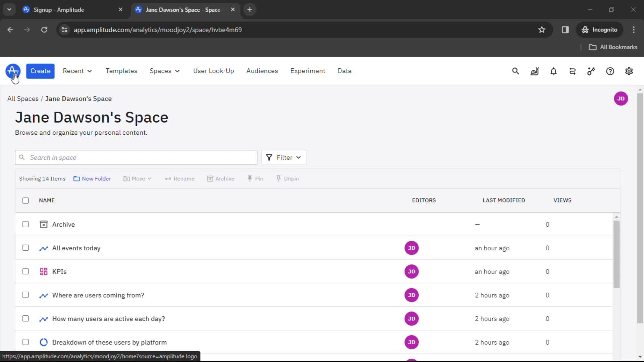Viewport: 644px width, 362px height.
Task: Select How many users are active checkbox
Action: [x=25, y=318]
